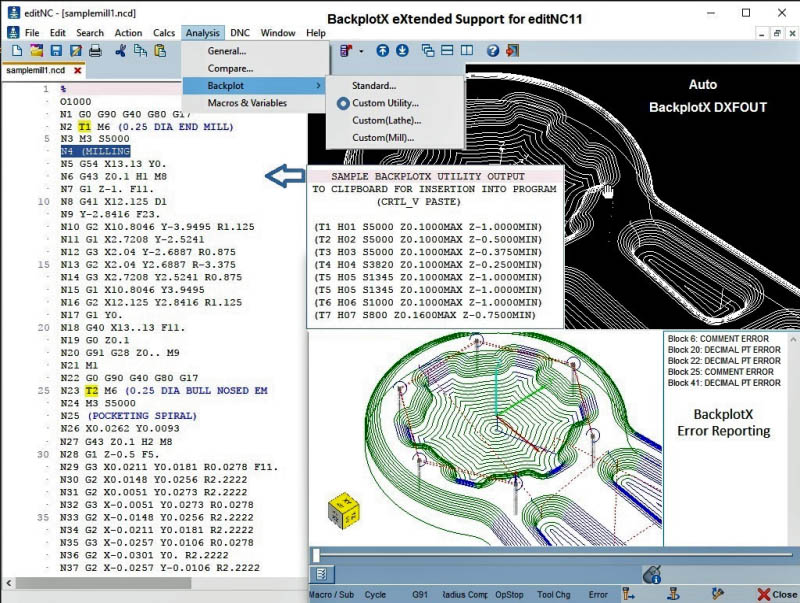Click the tool rotate view icon
The image size is (800, 603).
pos(673,594)
